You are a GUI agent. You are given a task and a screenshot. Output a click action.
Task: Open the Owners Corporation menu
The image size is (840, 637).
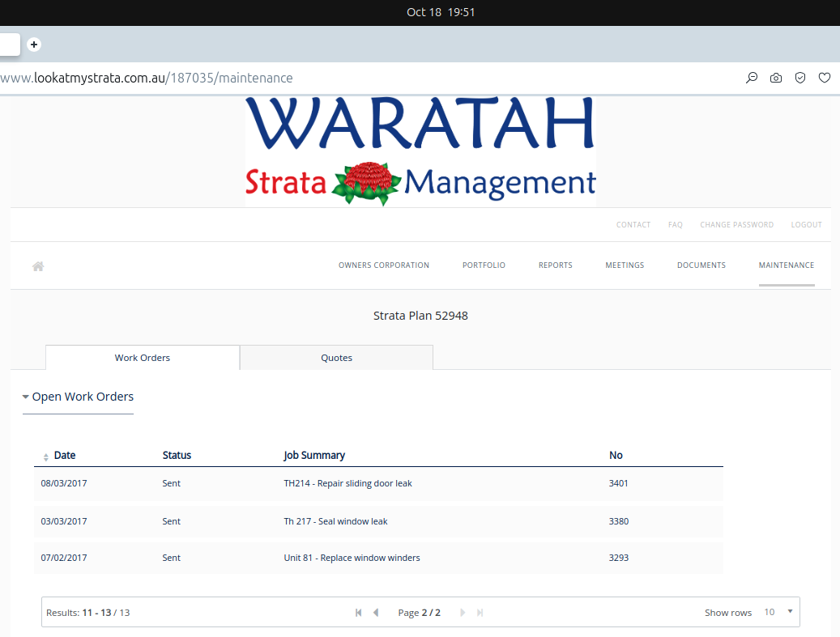[x=384, y=265]
